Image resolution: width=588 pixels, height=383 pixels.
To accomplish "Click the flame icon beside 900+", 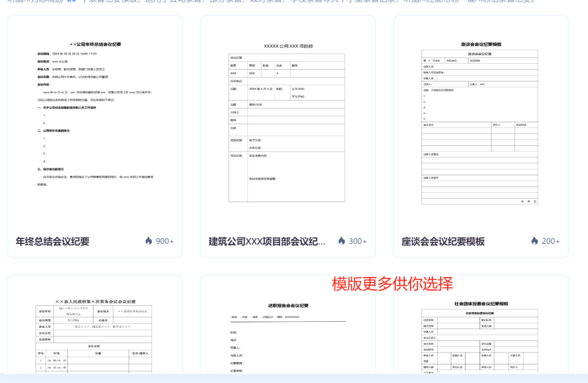I will click(149, 241).
